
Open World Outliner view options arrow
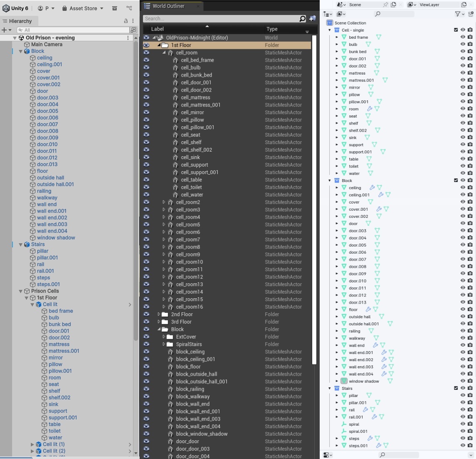click(307, 32)
